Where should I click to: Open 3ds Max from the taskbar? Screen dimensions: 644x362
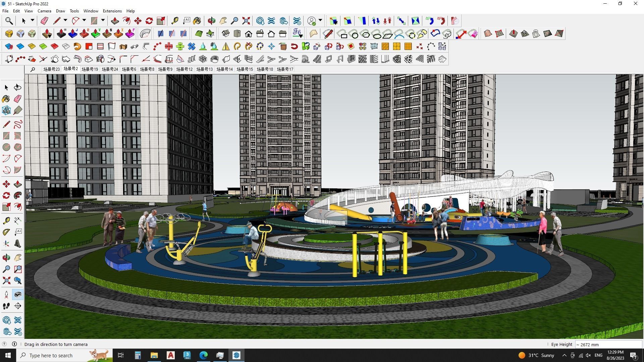click(x=187, y=355)
